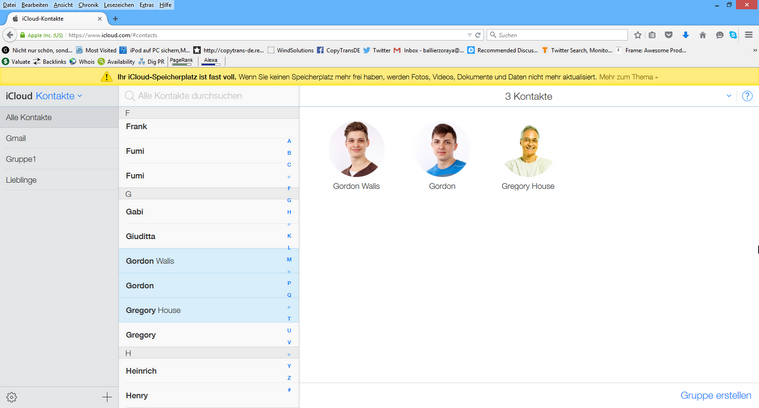
Task: Click Gruppe erstellen link
Action: tap(715, 395)
